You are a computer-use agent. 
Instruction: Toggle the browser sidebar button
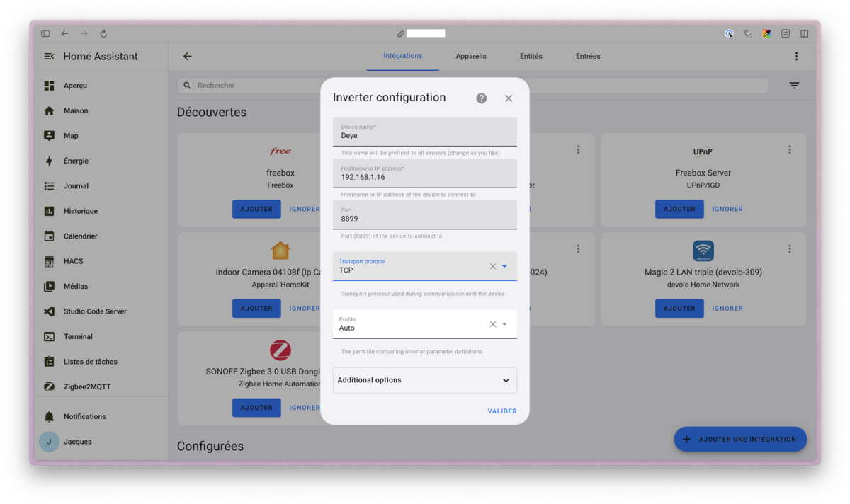[x=45, y=33]
